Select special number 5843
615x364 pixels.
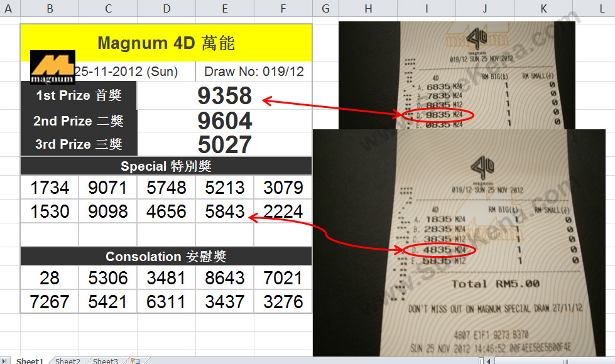click(x=225, y=211)
